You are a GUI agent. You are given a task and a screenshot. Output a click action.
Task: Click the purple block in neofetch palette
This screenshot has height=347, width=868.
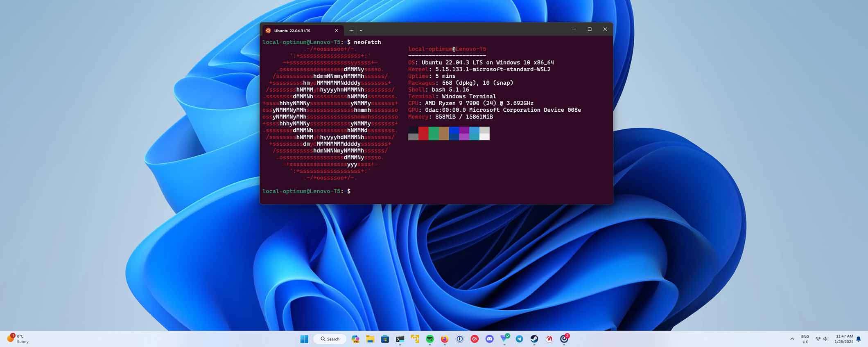[464, 133]
